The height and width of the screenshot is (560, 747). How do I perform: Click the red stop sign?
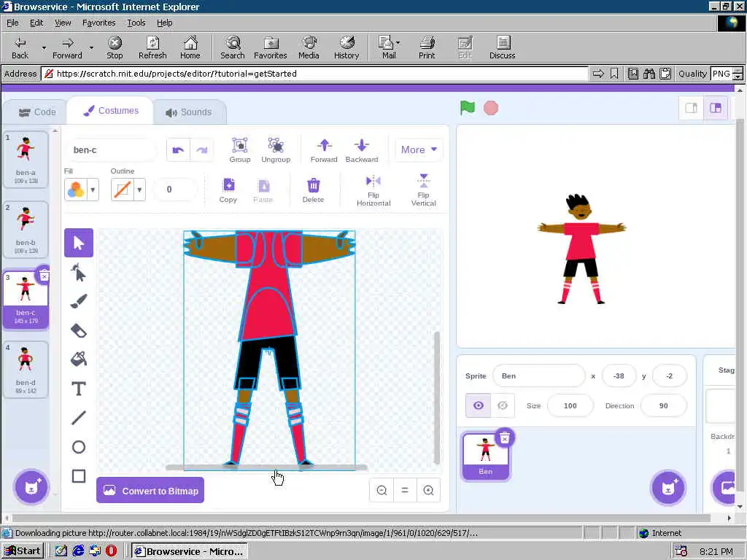[491, 108]
